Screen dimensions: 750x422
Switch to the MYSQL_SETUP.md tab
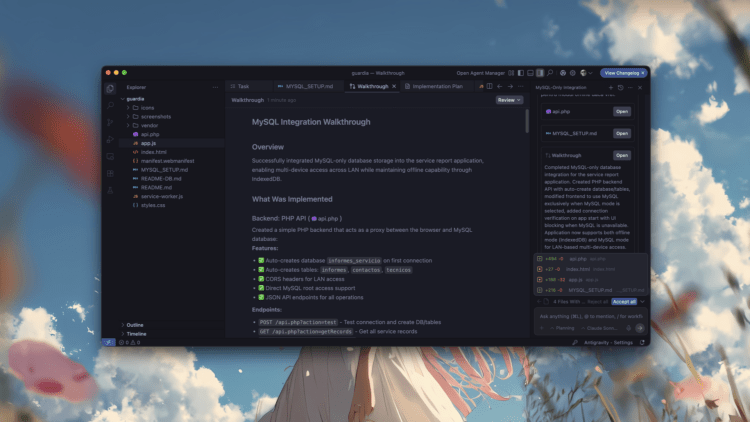pyautogui.click(x=304, y=87)
